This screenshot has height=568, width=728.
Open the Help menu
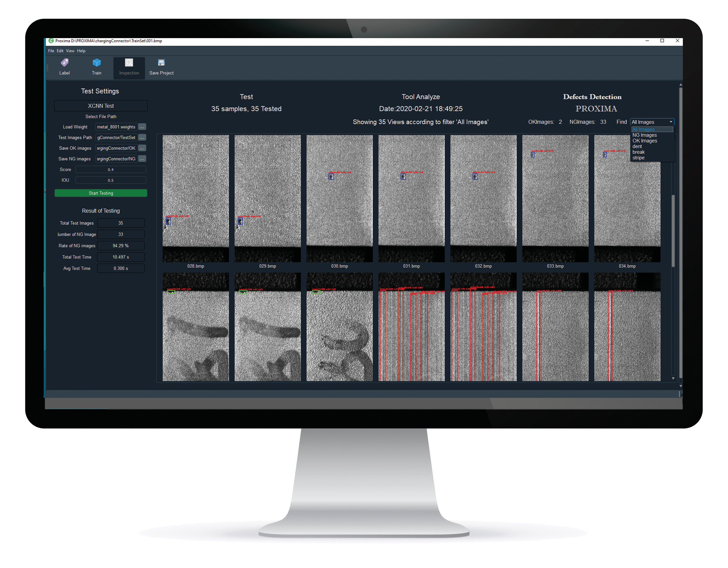pyautogui.click(x=81, y=51)
